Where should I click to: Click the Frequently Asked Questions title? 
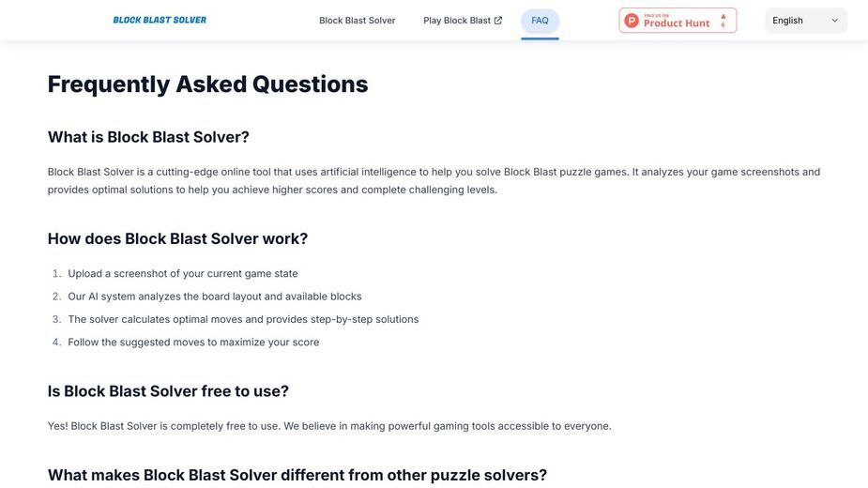(x=207, y=84)
